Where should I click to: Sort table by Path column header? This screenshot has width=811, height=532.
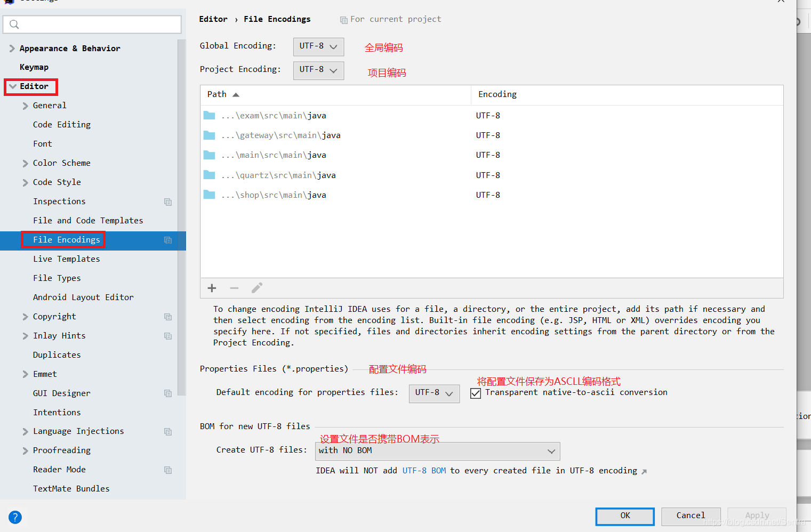point(335,95)
